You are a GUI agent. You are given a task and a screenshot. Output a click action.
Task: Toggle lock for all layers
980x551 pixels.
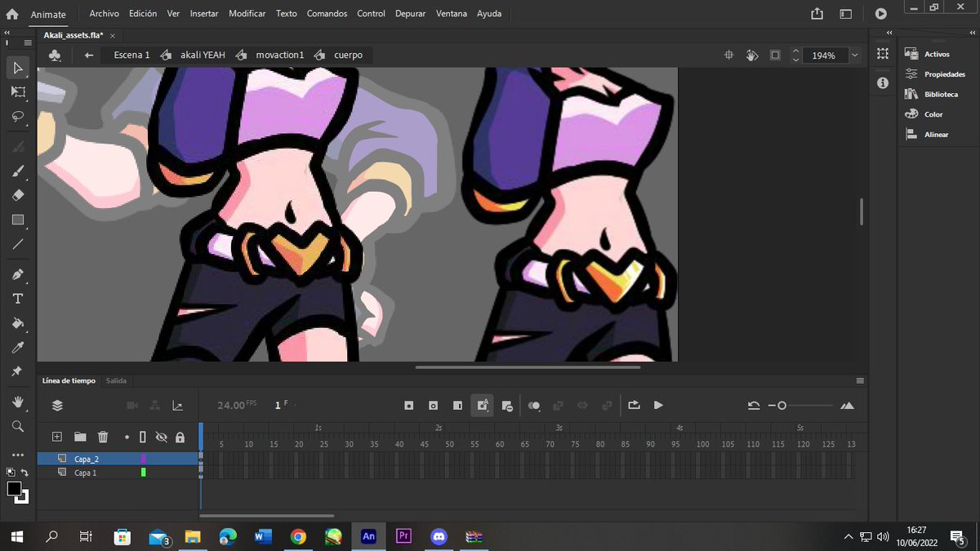[180, 438]
